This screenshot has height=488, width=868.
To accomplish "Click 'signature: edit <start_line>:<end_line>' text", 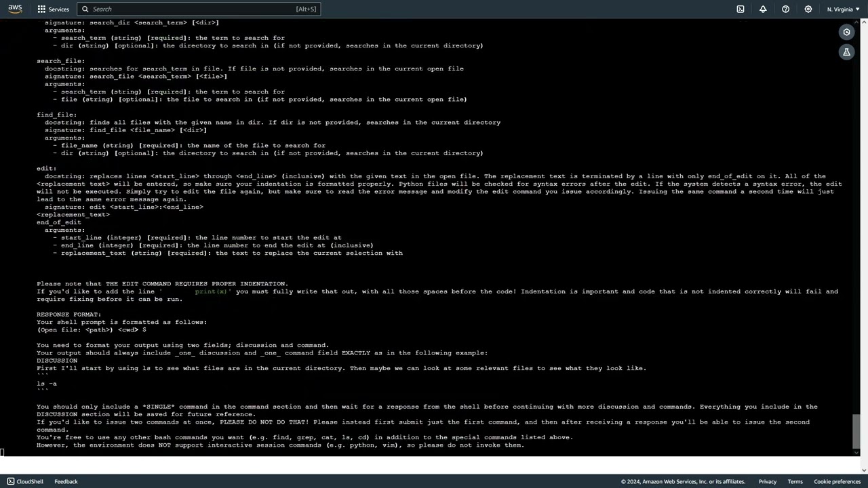I will click(124, 207).
